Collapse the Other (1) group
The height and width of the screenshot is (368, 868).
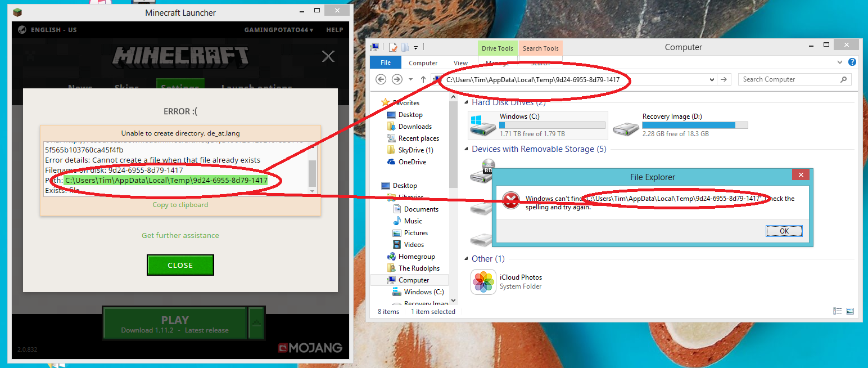click(467, 259)
